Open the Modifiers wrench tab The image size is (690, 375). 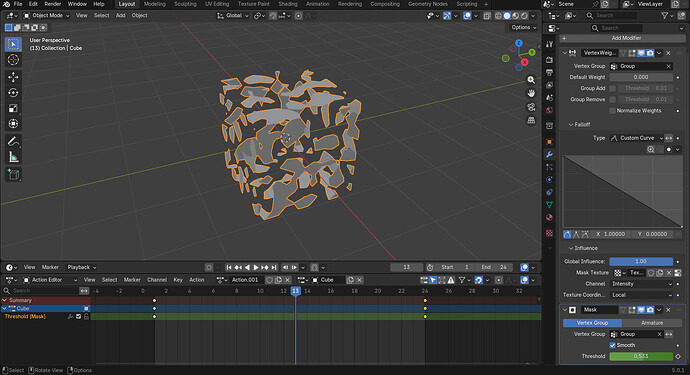click(x=549, y=154)
